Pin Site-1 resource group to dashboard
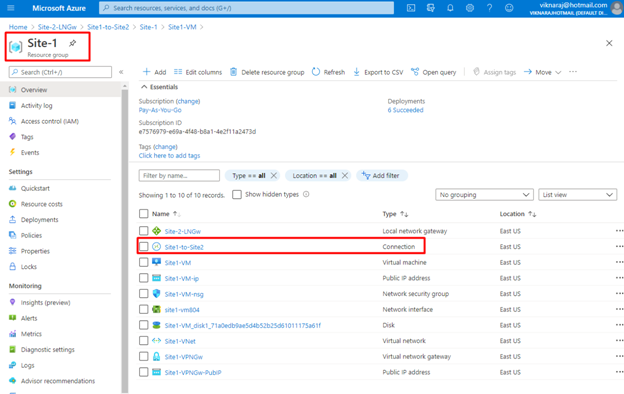The height and width of the screenshot is (394, 624). (x=72, y=43)
